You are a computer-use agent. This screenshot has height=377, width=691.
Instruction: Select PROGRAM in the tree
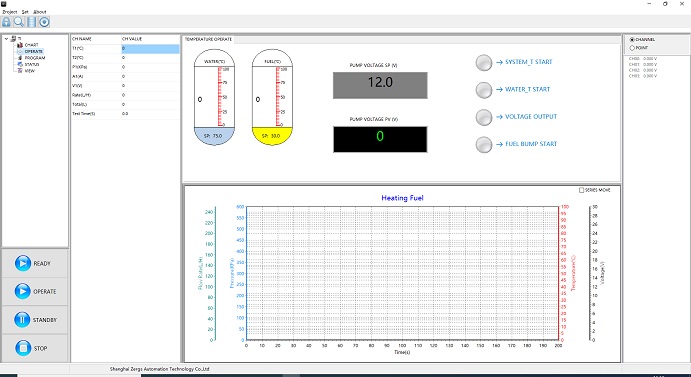[35, 58]
